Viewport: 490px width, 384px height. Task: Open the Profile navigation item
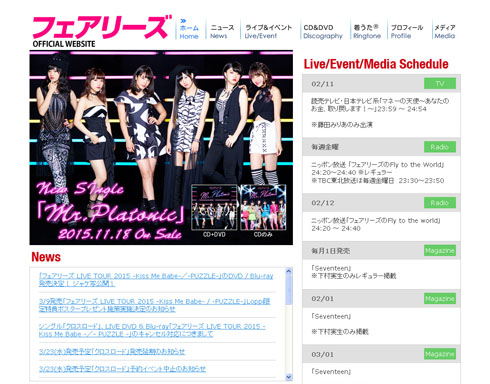point(407,31)
